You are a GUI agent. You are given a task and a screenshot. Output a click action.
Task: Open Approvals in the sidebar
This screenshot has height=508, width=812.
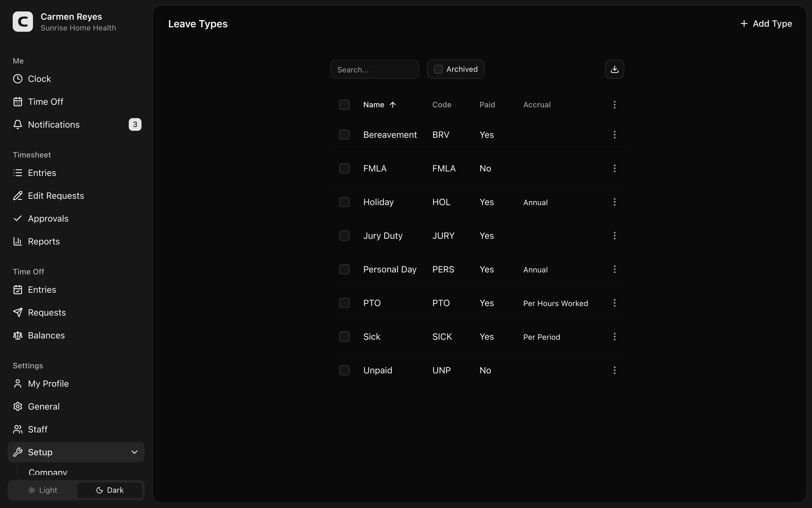tap(76, 219)
